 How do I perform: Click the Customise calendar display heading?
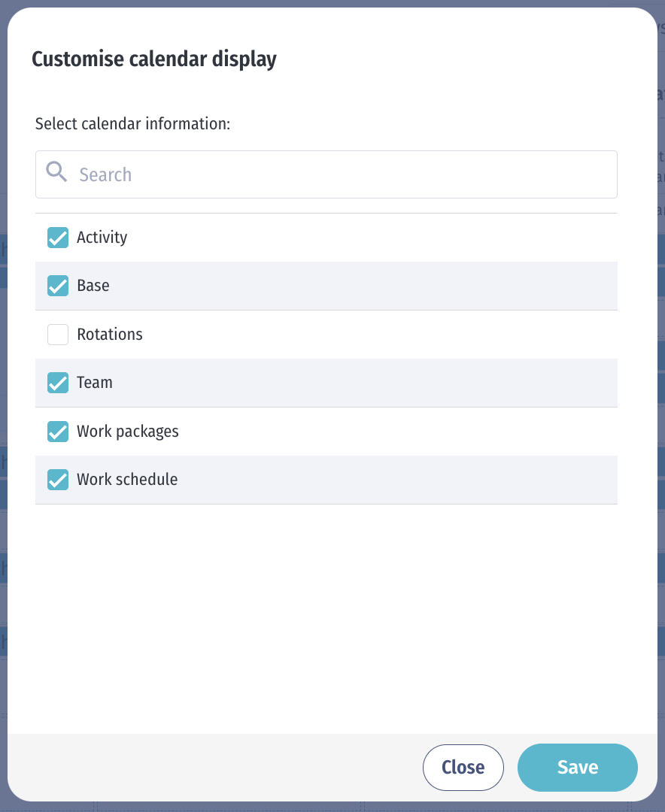[154, 59]
